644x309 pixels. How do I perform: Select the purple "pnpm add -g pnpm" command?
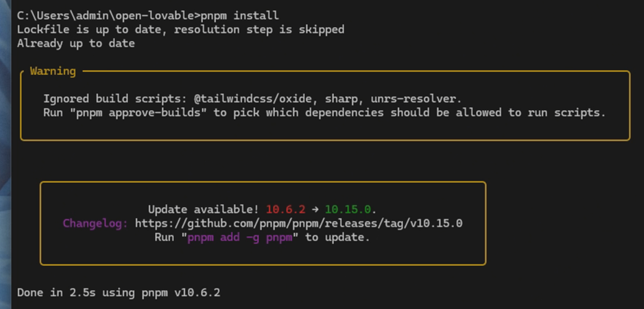(240, 238)
